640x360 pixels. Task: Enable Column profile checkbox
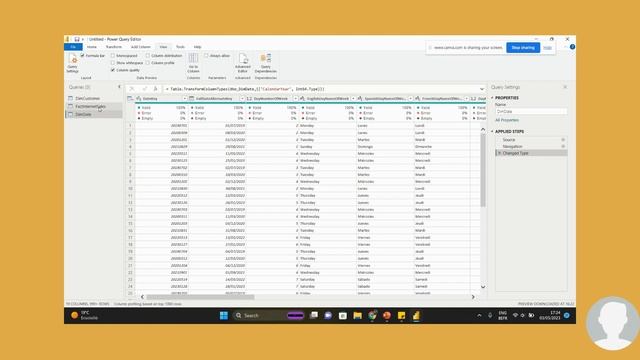148,63
